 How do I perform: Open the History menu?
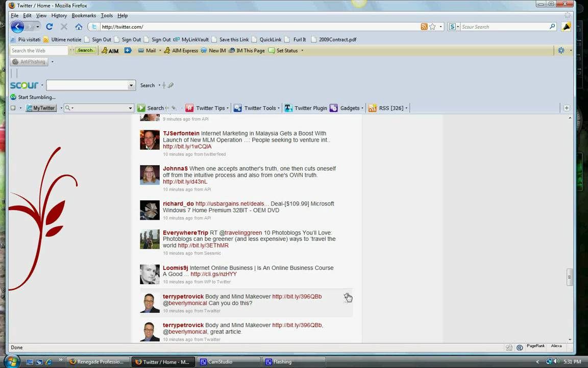(59, 15)
